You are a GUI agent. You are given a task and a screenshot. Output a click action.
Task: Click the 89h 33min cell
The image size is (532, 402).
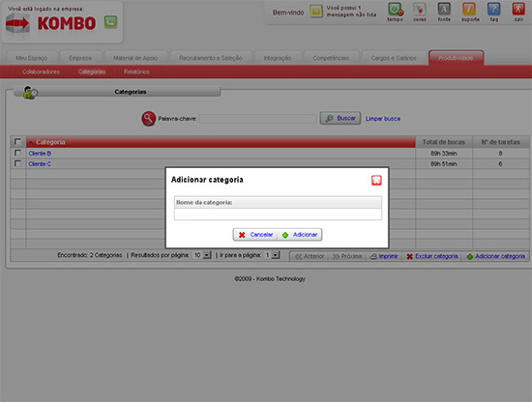coord(443,154)
